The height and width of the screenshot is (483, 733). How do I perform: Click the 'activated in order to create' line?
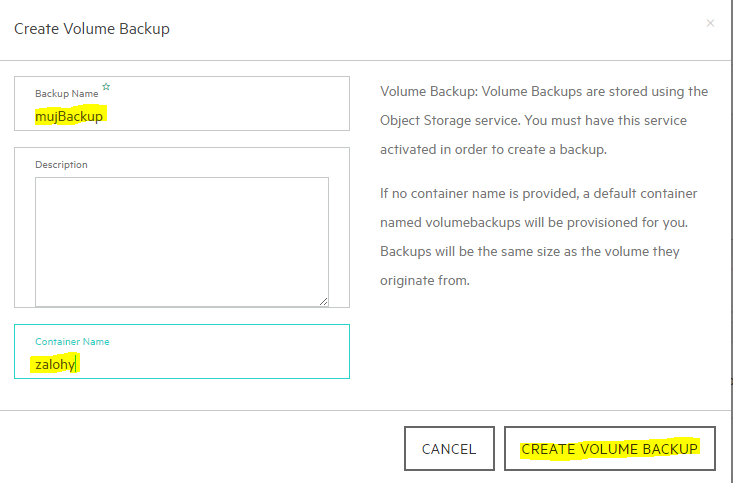pyautogui.click(x=493, y=149)
